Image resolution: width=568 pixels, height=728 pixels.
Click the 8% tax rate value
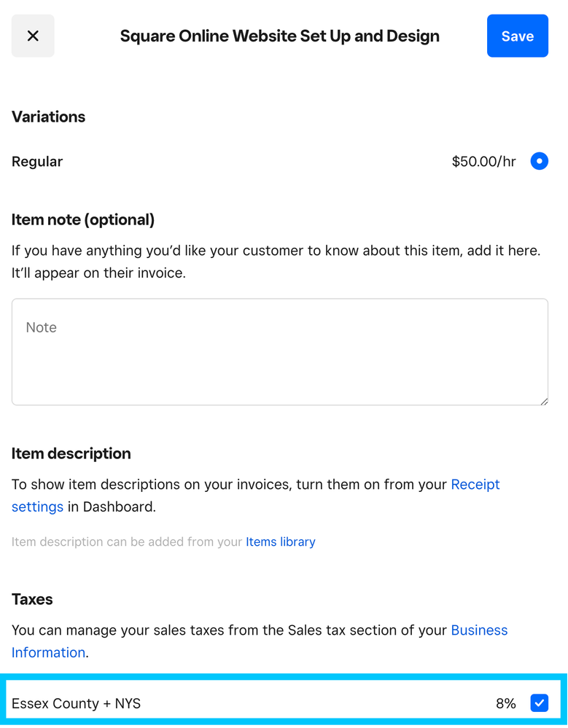point(505,703)
